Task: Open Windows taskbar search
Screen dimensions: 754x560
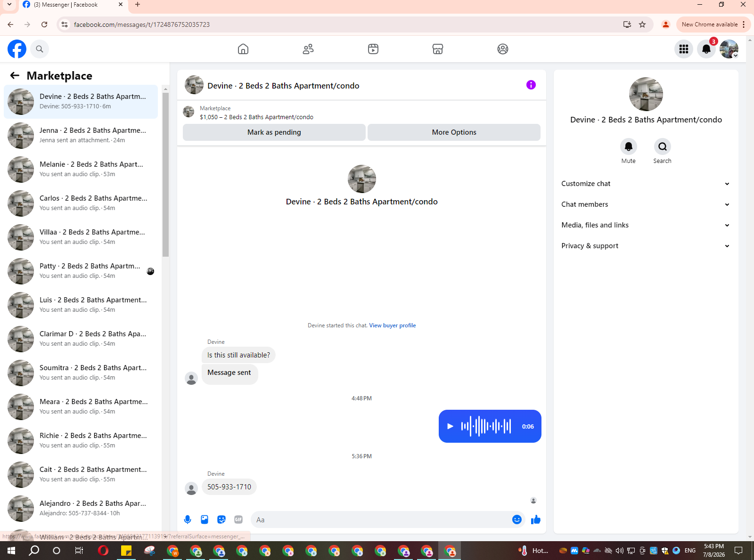Action: 34,551
